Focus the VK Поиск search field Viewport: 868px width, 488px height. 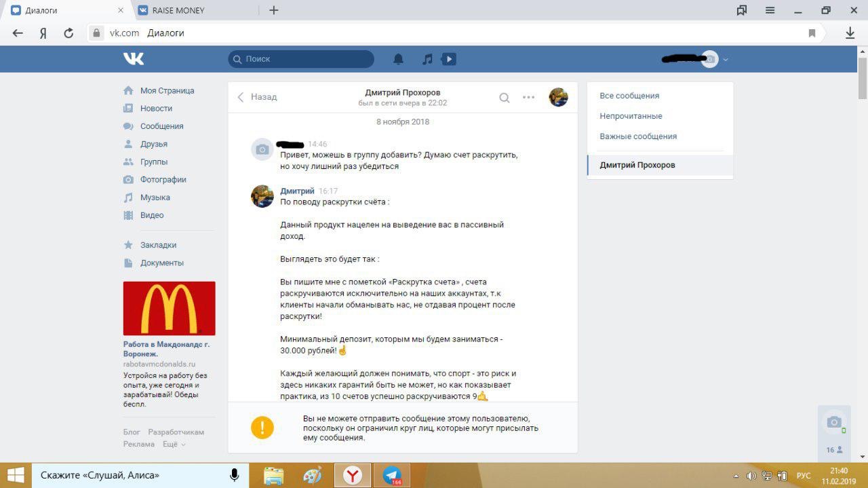301,59
